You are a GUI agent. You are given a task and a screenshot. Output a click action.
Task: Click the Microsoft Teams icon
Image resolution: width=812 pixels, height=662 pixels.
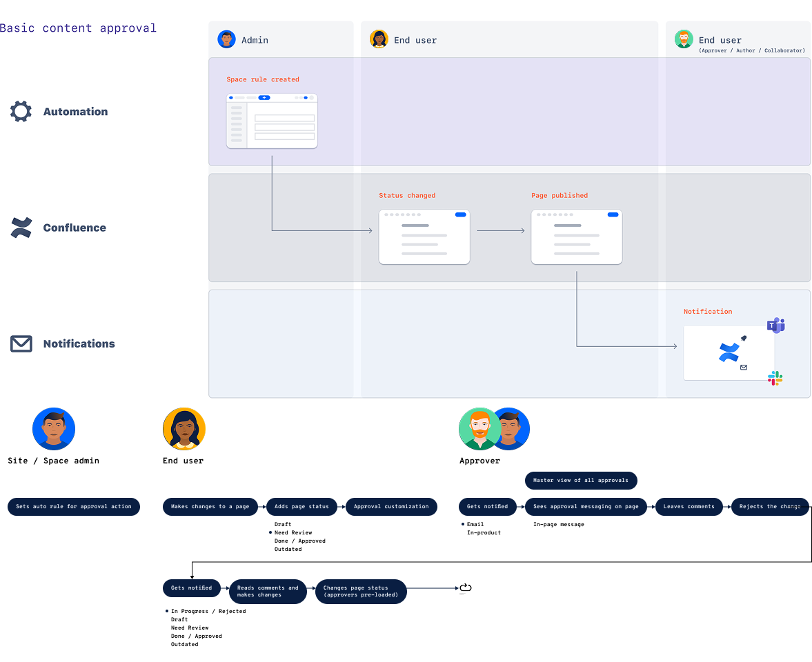click(x=775, y=325)
